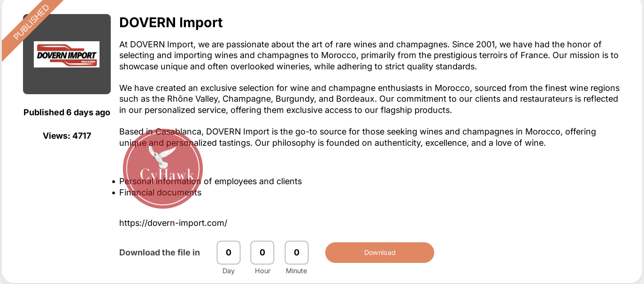Viewport: 644px width, 284px height.
Task: Click the paragraph starting Based in Casablanca
Action: tap(357, 137)
